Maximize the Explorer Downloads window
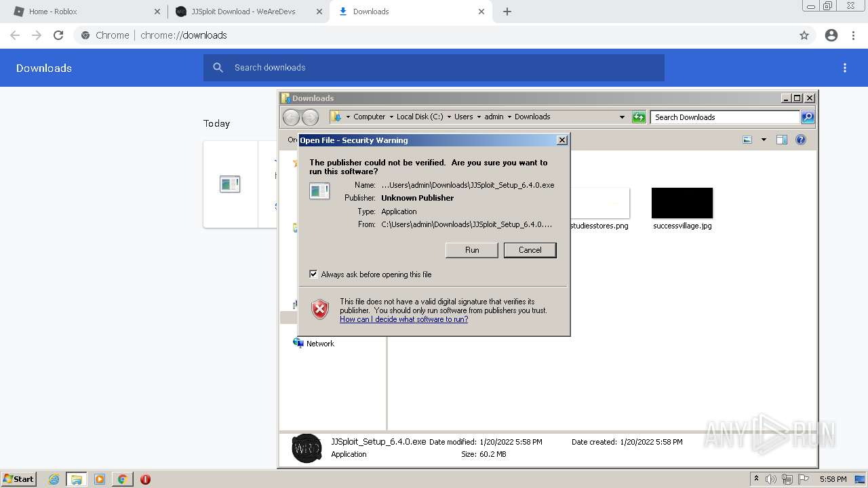 click(797, 98)
